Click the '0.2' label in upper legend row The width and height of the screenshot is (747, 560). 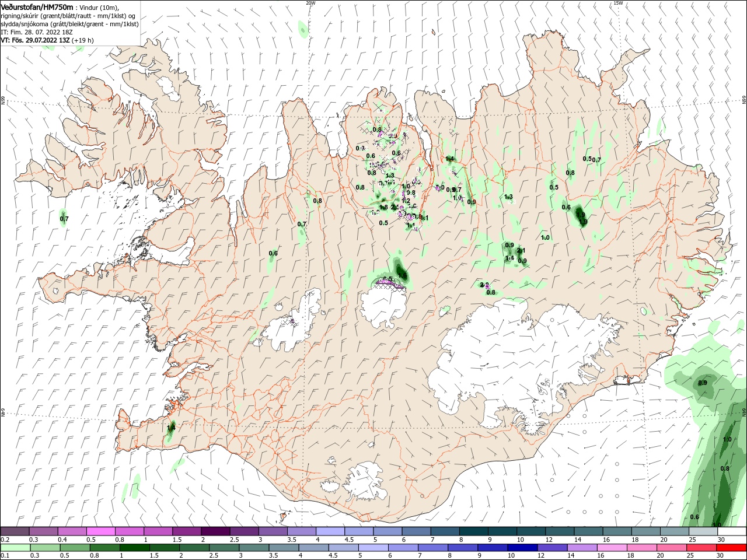pos(5,540)
